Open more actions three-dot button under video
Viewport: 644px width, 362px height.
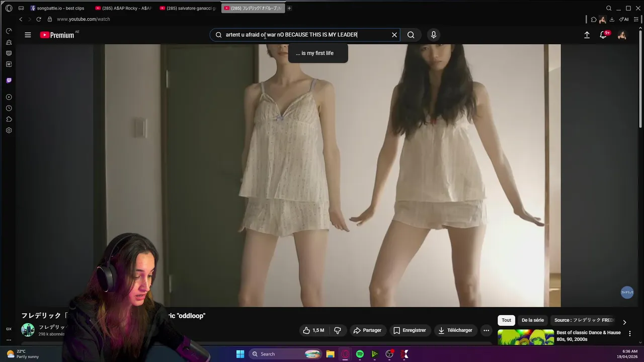click(x=486, y=330)
